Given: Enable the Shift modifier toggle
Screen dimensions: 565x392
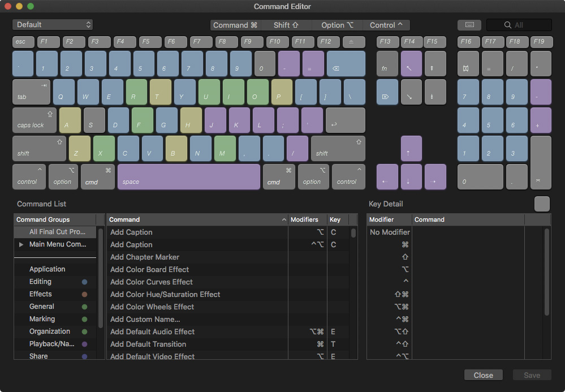Looking at the screenshot, I should [287, 25].
